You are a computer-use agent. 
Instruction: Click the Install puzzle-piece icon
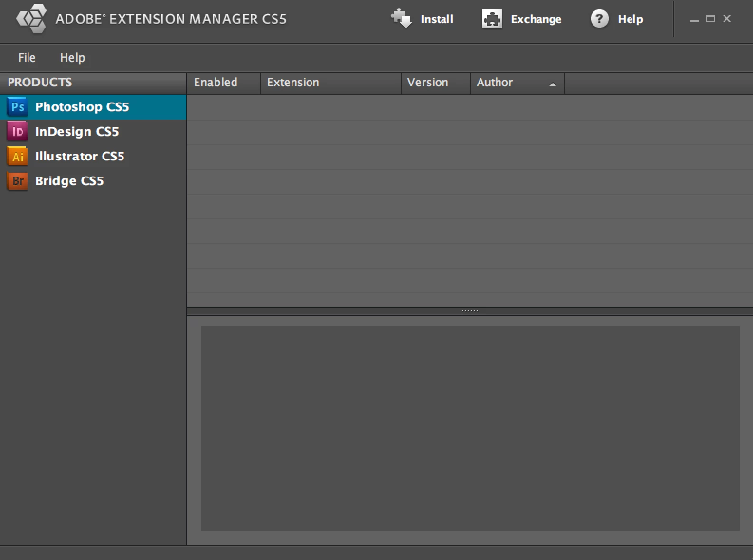(401, 19)
